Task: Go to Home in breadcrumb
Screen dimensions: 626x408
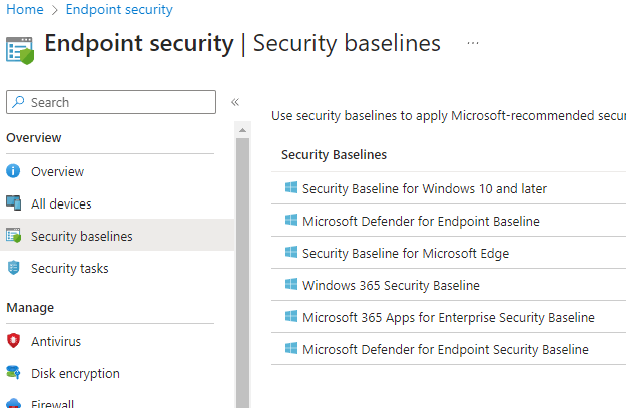Action: 23,10
